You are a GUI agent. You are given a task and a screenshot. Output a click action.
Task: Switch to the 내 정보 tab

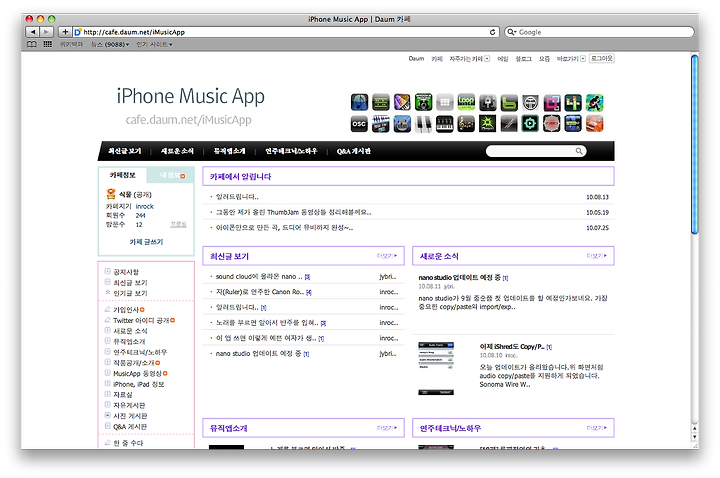[171, 175]
